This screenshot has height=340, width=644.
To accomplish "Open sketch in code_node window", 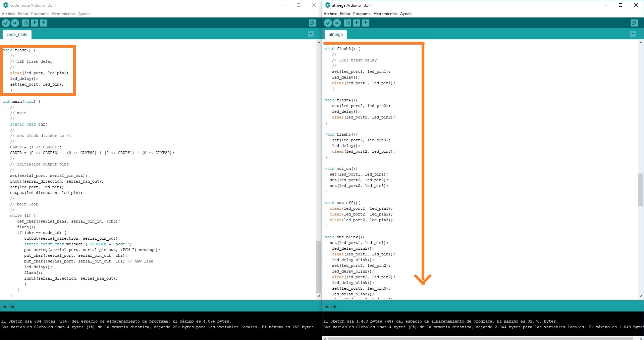I will coord(35,23).
